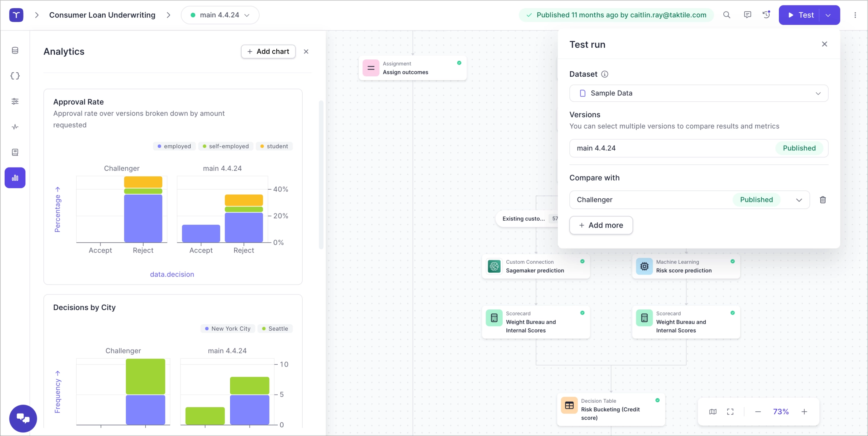Screen dimensions: 868x436
Task: Click Consumer Loan Underwriting breadcrumb
Action: click(x=102, y=15)
